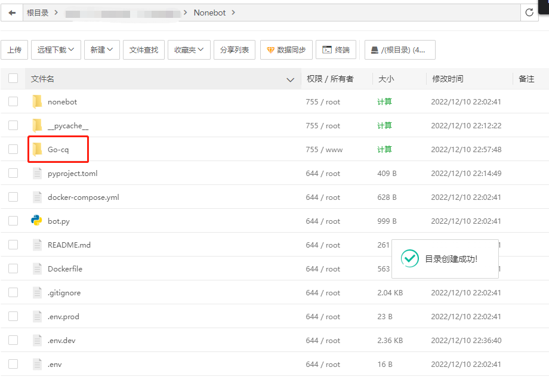Click the Python icon for bot.py
Screen dimensions: 549x392
36,221
